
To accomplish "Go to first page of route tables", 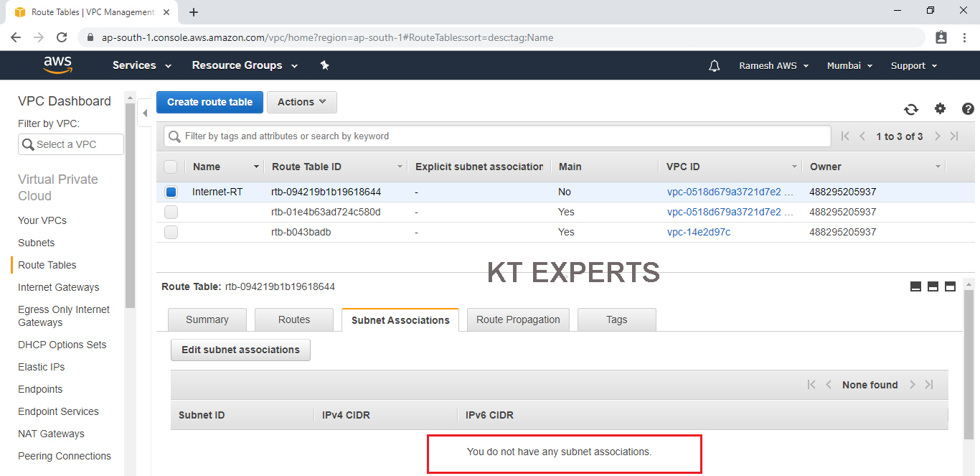I will (x=845, y=136).
